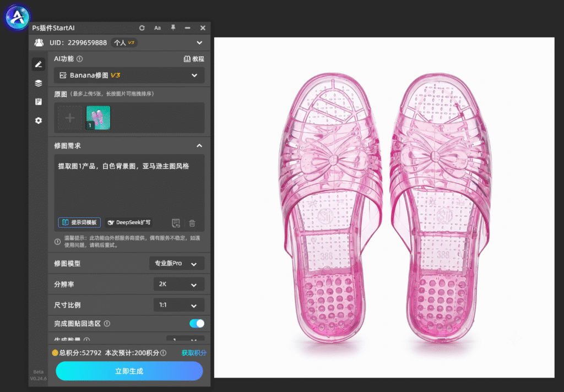Screen dimensions: 564x392
Task: Open the layers stack sidebar icon
Action: [39, 83]
